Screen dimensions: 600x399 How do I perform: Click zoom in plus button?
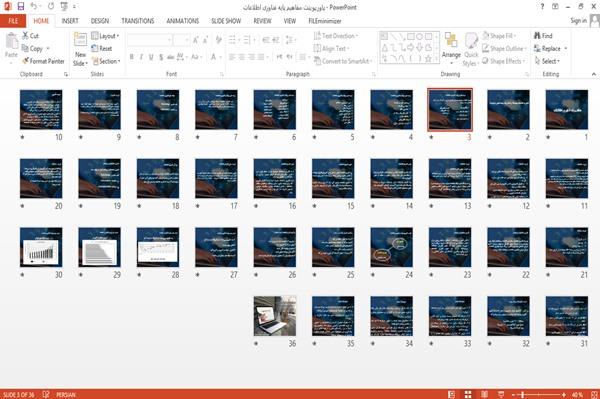pos(564,394)
